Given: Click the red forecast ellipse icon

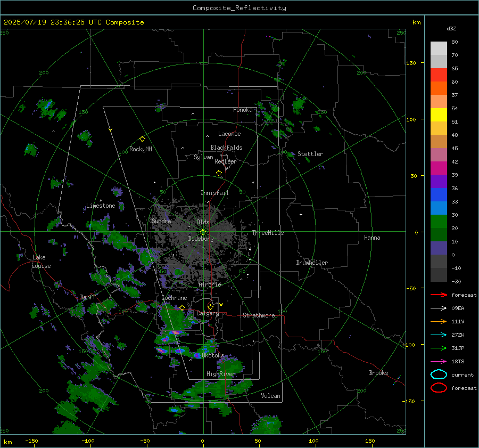Looking at the screenshot, I should (x=439, y=388).
